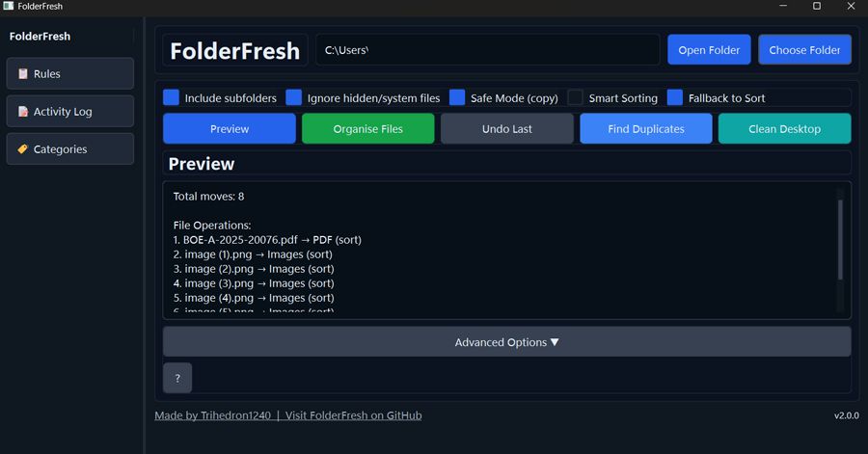Click the Open Folder button
Viewport: 868px width, 454px height.
click(x=709, y=50)
